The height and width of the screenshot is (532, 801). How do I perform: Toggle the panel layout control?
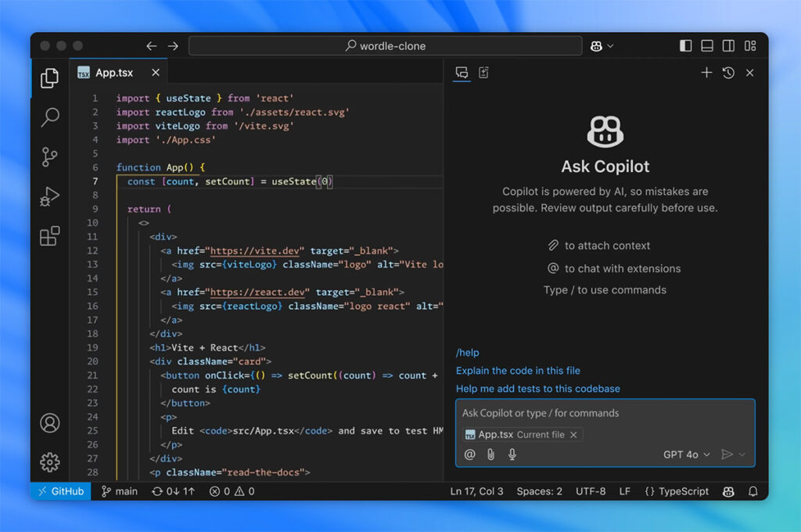click(x=707, y=45)
